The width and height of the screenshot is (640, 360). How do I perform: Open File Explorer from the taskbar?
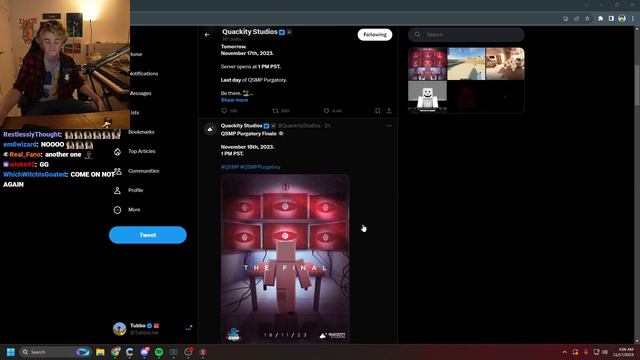coord(100,352)
